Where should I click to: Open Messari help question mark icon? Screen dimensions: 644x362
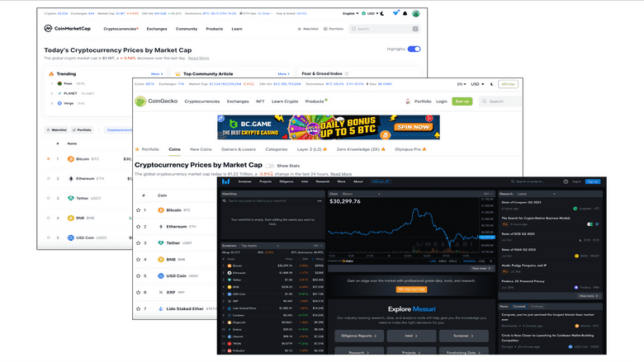566,181
